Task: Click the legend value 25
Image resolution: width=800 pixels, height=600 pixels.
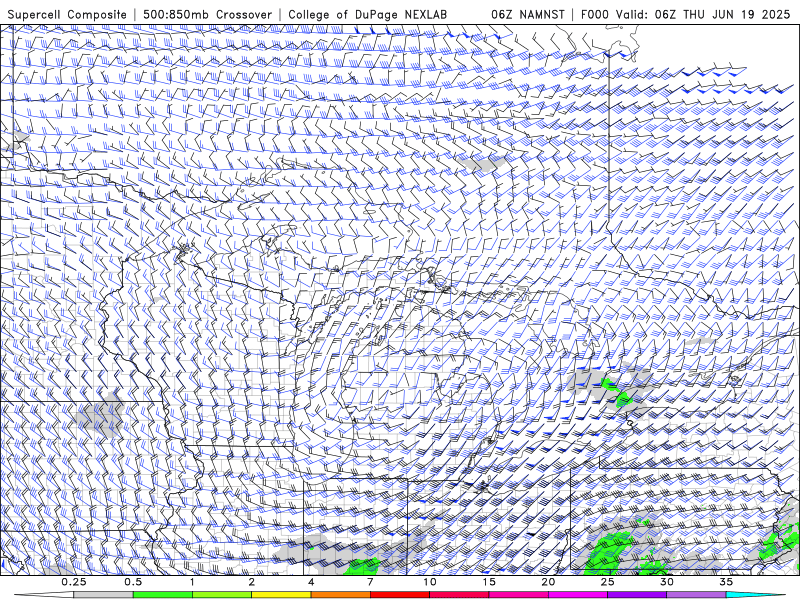Action: pos(607,582)
